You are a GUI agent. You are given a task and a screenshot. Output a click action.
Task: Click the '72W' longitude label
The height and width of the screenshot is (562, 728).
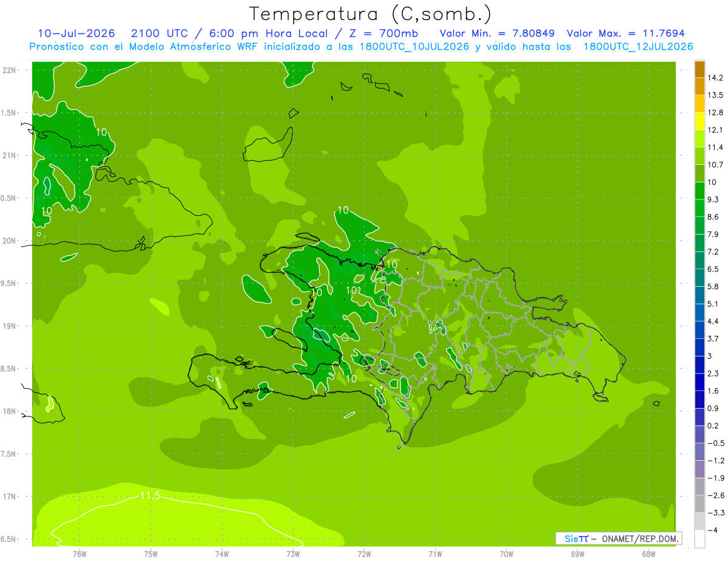click(x=365, y=554)
